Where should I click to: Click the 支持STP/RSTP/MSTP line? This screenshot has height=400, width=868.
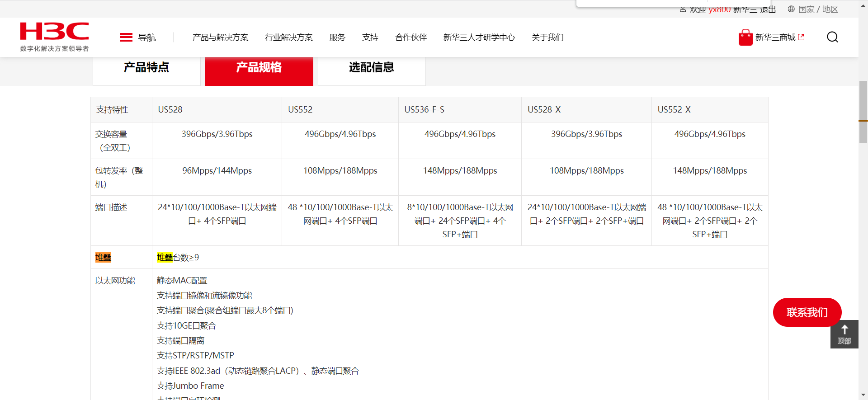point(195,356)
